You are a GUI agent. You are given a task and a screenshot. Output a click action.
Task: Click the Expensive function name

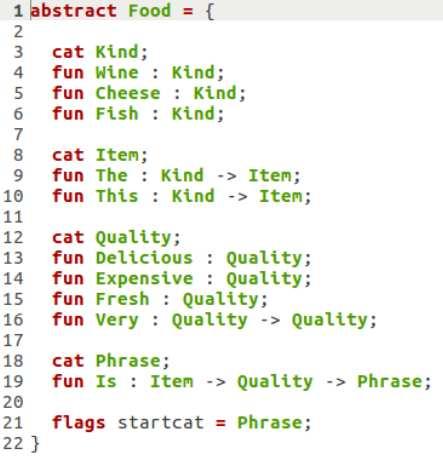[x=144, y=279]
